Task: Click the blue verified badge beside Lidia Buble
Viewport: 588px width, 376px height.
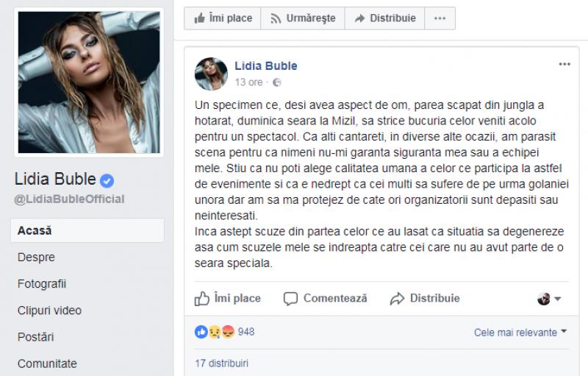Action: click(107, 180)
